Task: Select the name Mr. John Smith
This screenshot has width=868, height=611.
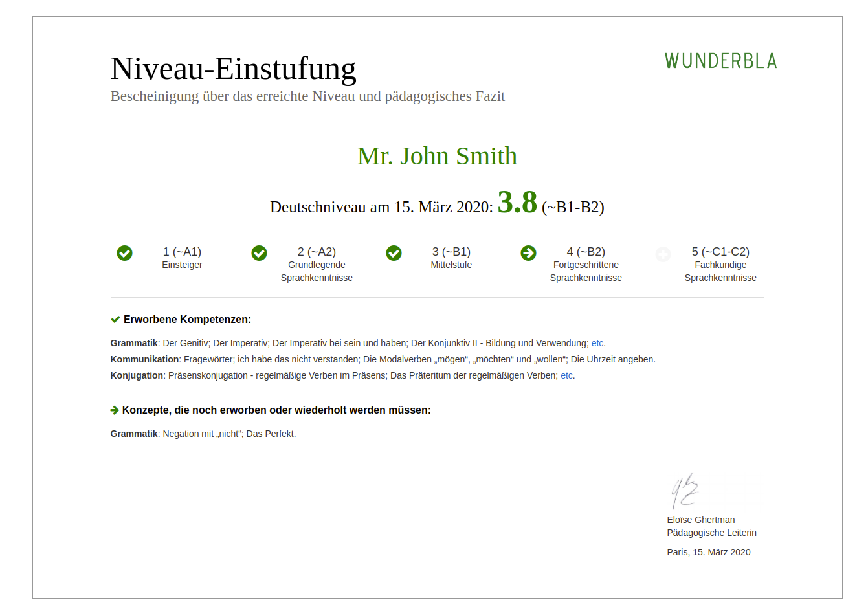Action: (x=437, y=156)
